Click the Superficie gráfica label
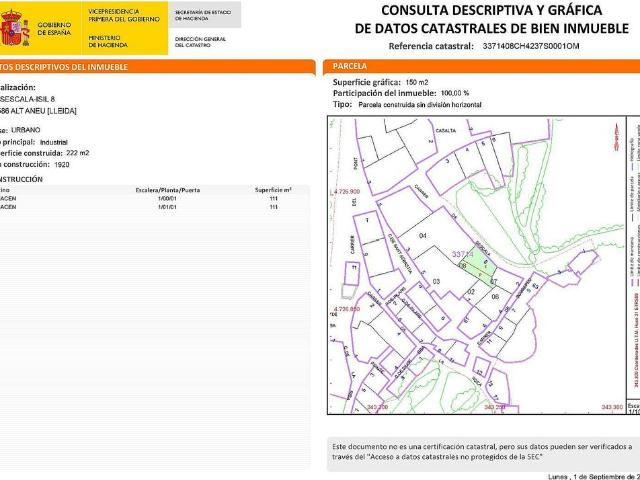The image size is (640, 480). (x=367, y=82)
